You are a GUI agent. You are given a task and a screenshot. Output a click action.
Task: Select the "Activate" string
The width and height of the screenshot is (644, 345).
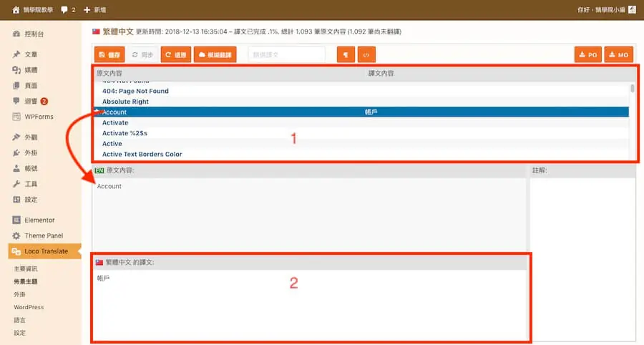tap(361, 123)
